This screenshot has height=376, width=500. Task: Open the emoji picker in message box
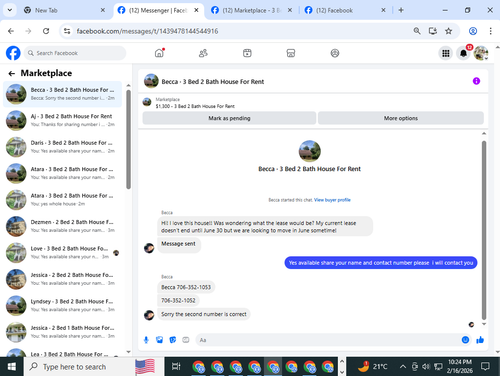(465, 340)
